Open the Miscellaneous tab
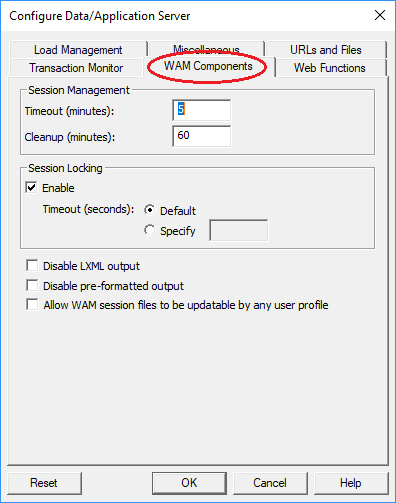 pyautogui.click(x=206, y=49)
